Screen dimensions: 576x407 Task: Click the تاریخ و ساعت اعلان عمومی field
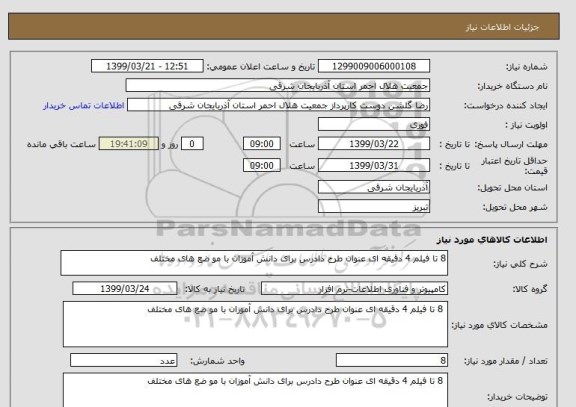click(x=147, y=66)
